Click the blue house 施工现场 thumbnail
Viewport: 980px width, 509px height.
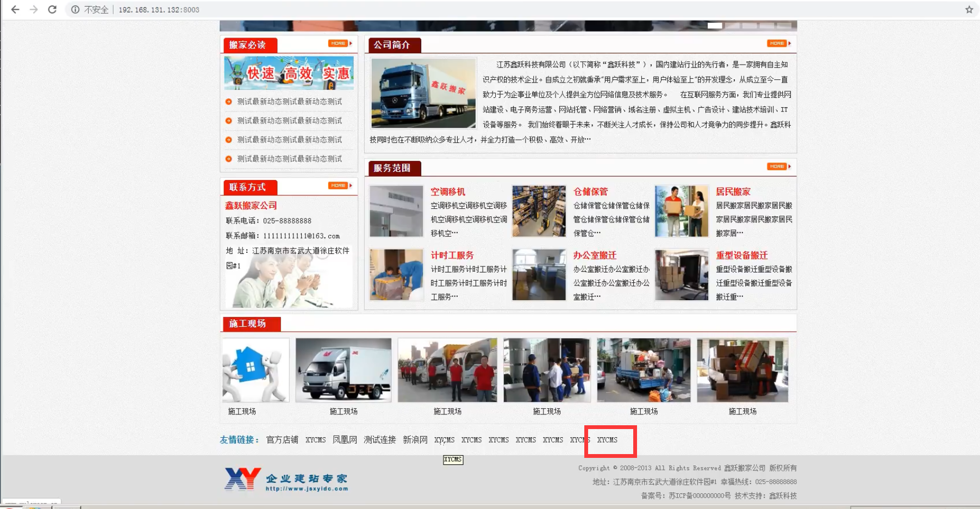[x=255, y=370]
